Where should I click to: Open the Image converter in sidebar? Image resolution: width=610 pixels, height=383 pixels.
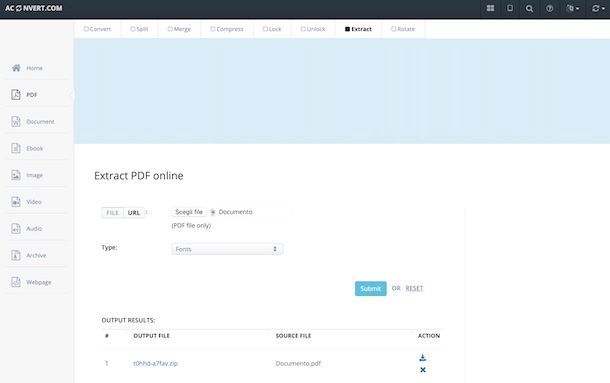point(27,175)
